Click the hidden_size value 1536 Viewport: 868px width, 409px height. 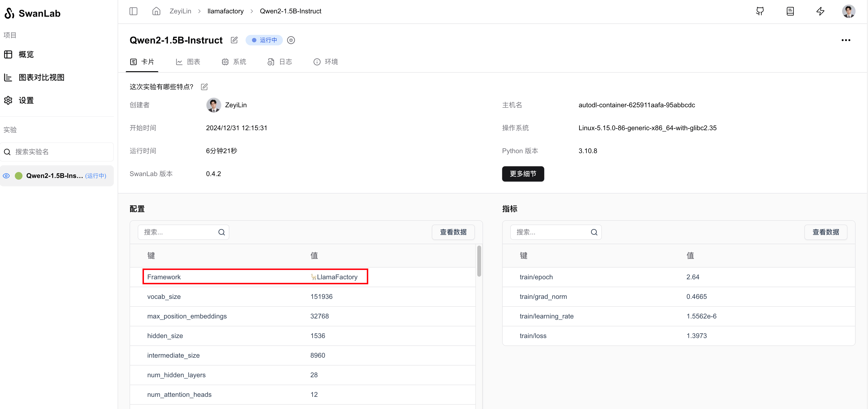click(318, 336)
